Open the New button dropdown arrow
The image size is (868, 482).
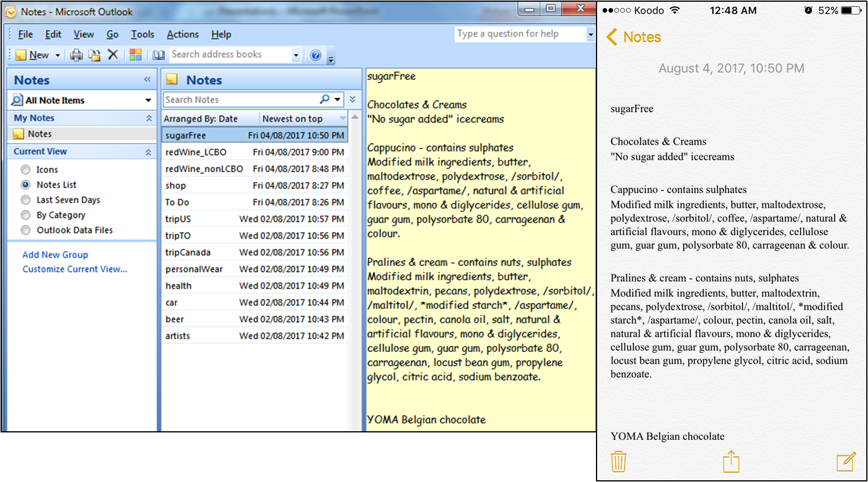[58, 55]
